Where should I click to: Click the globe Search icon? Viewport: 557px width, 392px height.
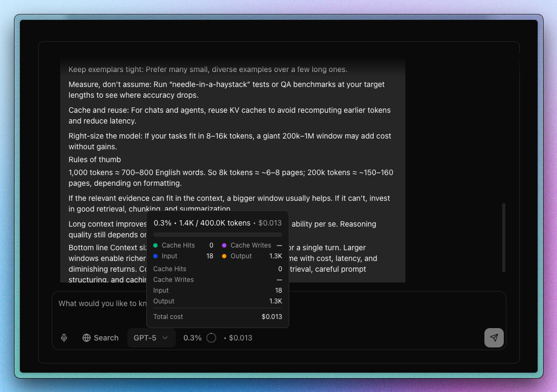click(87, 338)
